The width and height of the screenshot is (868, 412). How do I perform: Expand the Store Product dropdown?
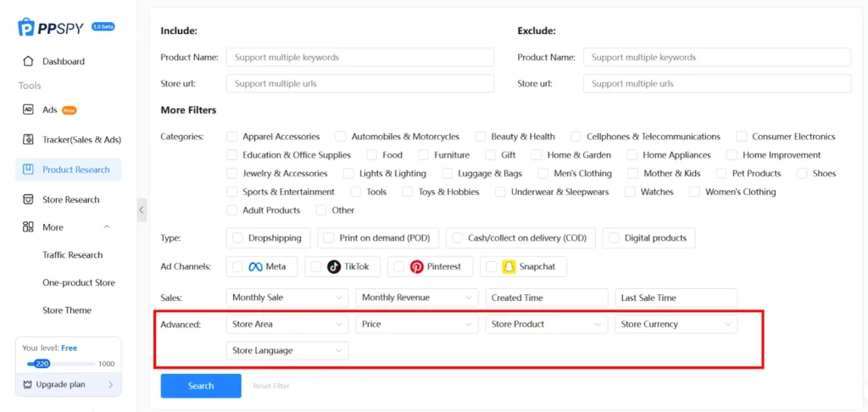pyautogui.click(x=547, y=324)
